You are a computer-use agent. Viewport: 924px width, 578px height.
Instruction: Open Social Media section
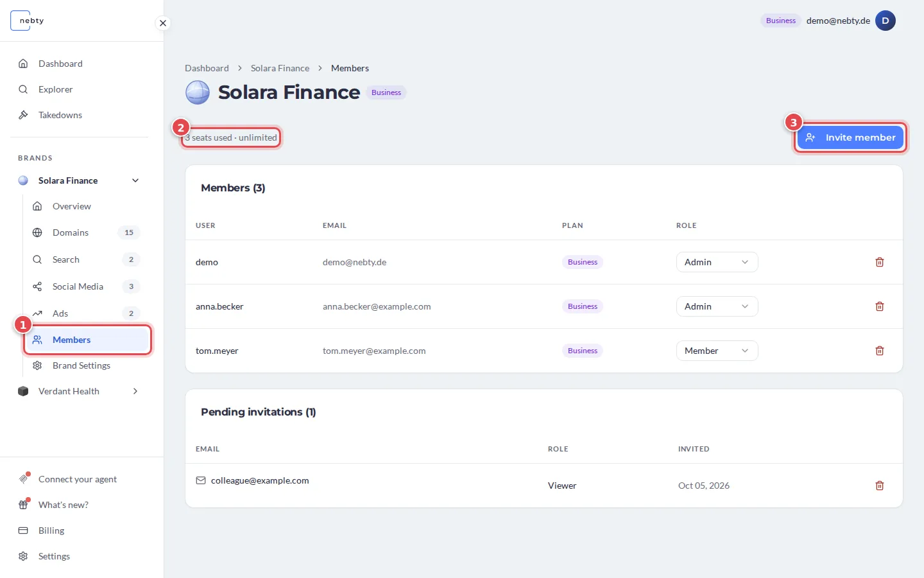(x=87, y=286)
